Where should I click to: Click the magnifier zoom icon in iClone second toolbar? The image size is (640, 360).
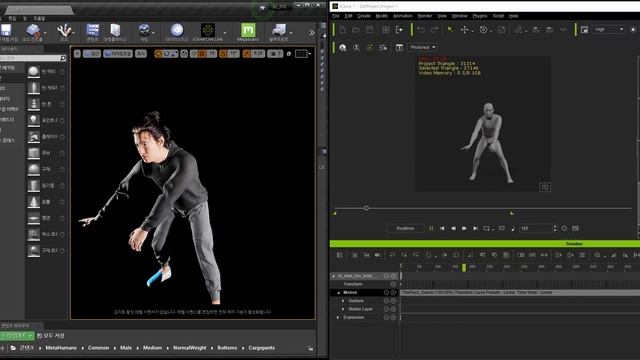(356, 48)
